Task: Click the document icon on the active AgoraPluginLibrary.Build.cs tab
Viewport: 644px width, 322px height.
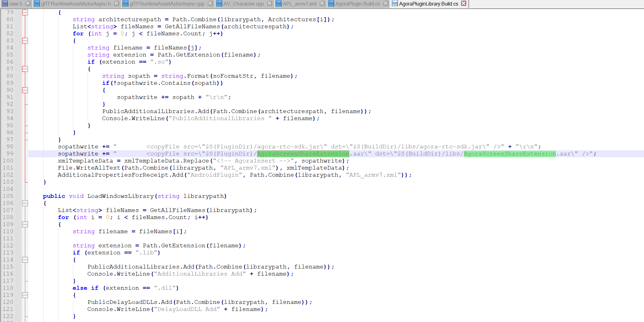Action: click(395, 4)
